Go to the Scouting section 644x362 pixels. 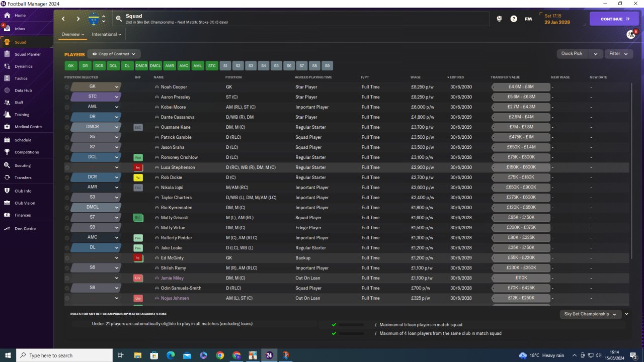[x=23, y=165]
